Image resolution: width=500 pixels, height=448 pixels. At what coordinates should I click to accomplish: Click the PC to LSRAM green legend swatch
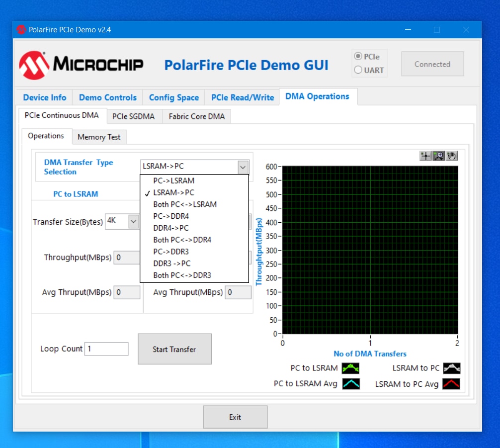tap(350, 368)
